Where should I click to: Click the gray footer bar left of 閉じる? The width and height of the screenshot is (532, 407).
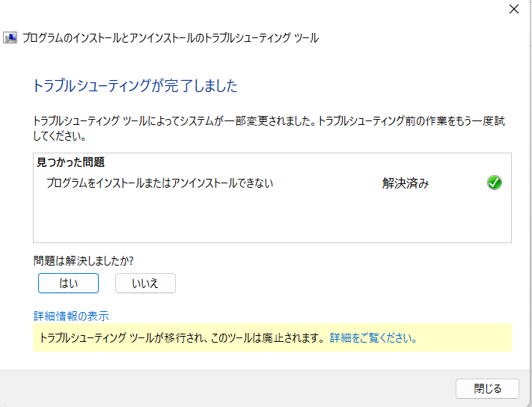point(224,388)
